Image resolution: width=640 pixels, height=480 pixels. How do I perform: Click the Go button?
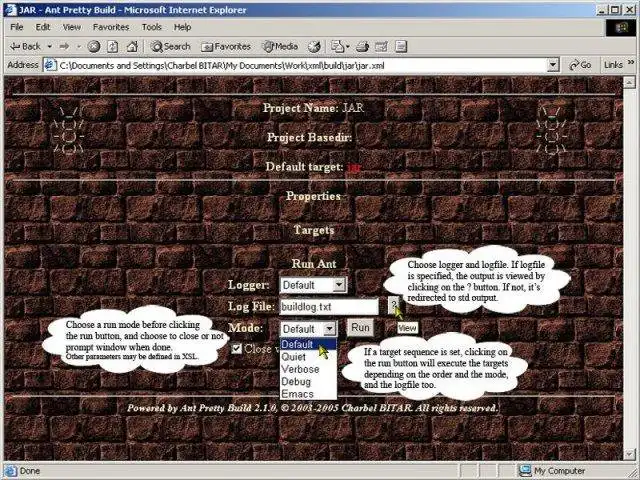coord(580,65)
